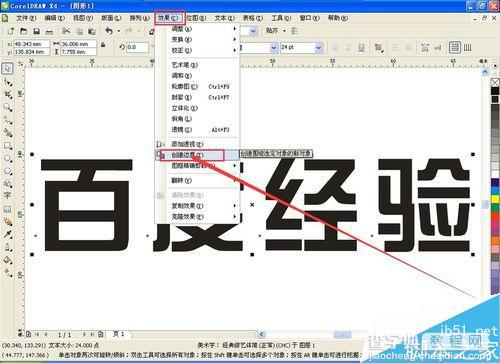This screenshot has width=500, height=363.
Task: Select the Zoom magnifier tool
Action: click(7, 107)
